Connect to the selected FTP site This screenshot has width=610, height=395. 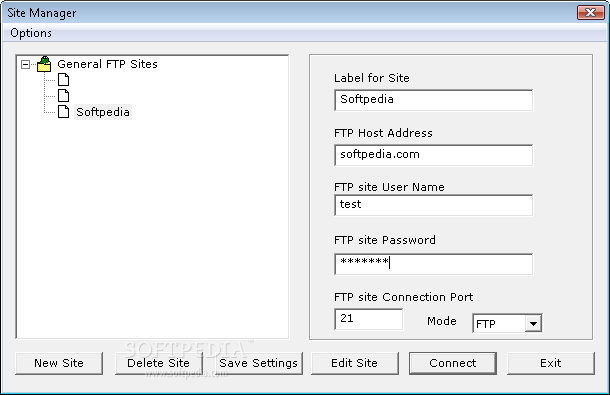pyautogui.click(x=453, y=363)
